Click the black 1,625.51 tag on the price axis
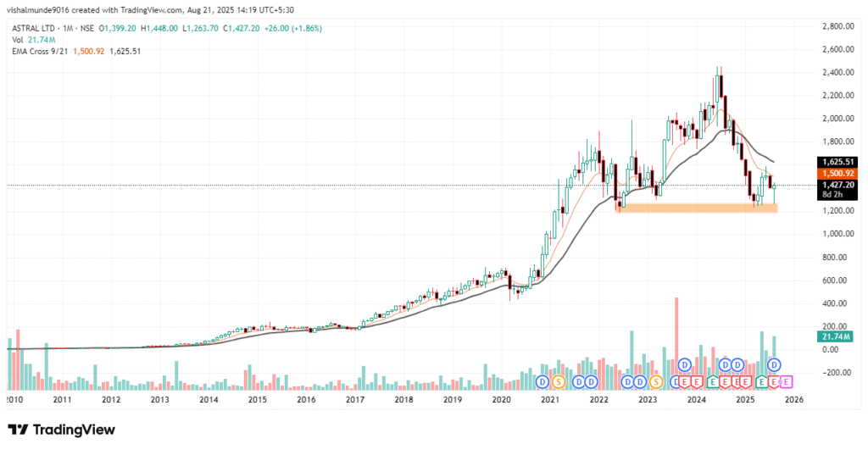The height and width of the screenshot is (450, 868). (837, 162)
